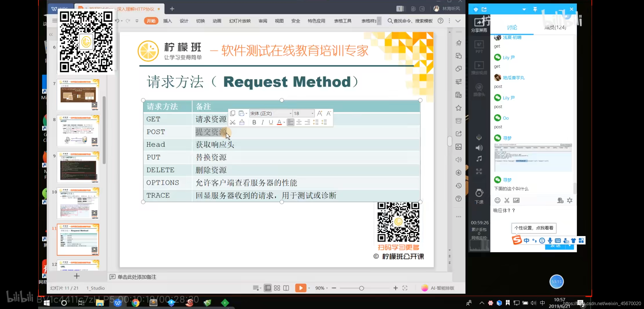Click the increase font size icon
The height and width of the screenshot is (309, 644).
320,113
